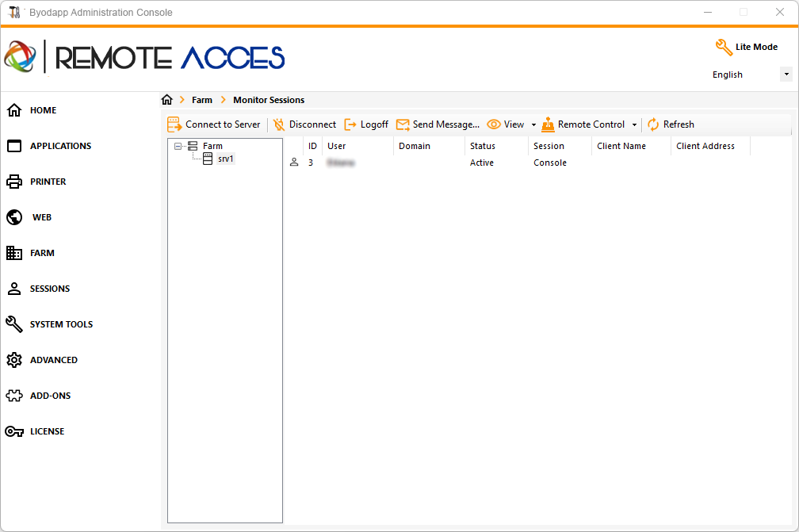Go to Farm in the breadcrumb
This screenshot has width=799, height=532.
(202, 100)
